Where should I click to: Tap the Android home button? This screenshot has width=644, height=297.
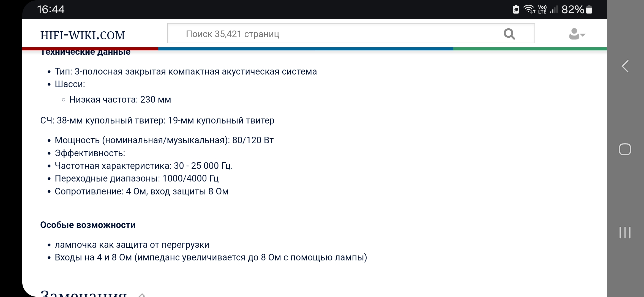click(625, 150)
